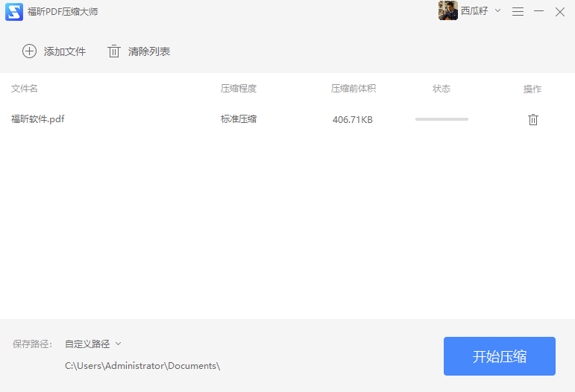Click the 操作 column header
This screenshot has height=392, width=575.
pos(532,89)
